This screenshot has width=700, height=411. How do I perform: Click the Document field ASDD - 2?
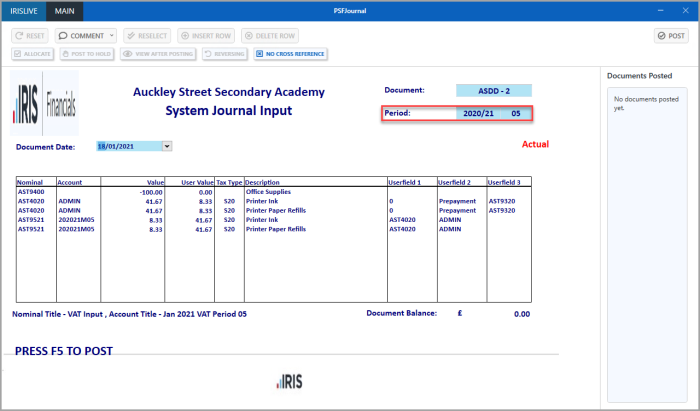(494, 91)
